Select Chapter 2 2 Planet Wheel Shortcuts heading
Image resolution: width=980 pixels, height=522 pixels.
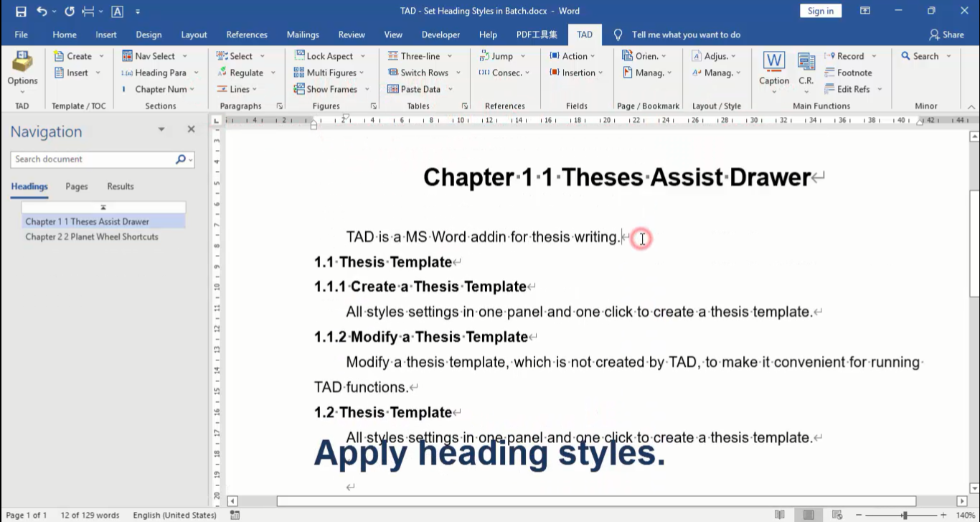pos(92,236)
